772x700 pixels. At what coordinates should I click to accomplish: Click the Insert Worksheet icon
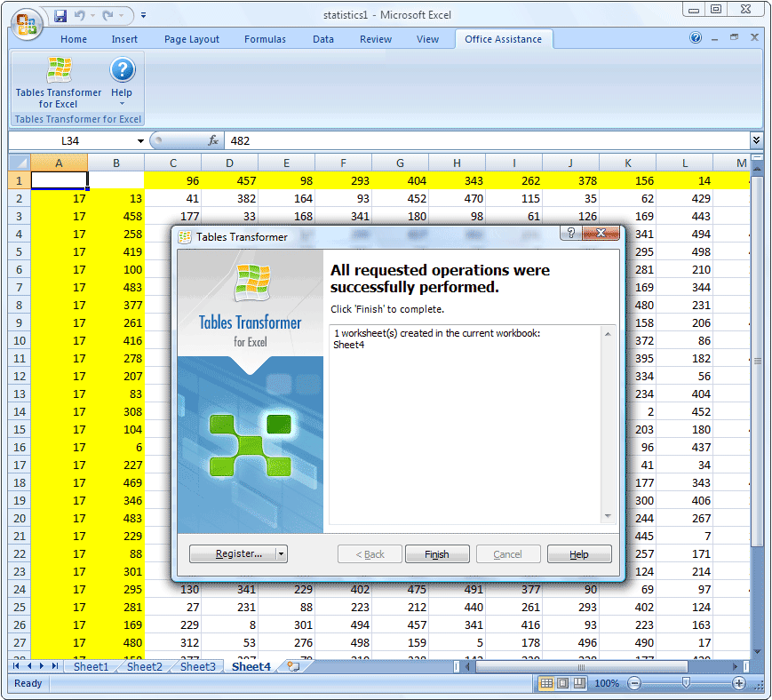coord(293,667)
